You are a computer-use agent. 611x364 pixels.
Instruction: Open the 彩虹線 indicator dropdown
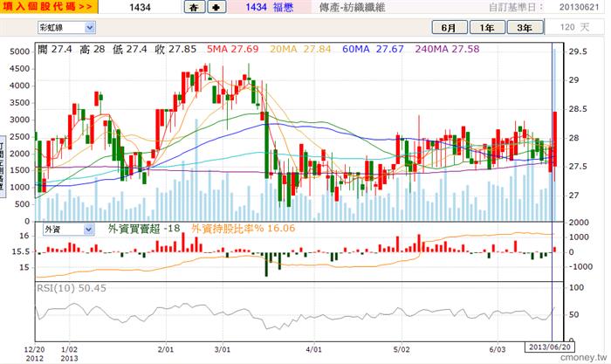point(66,27)
